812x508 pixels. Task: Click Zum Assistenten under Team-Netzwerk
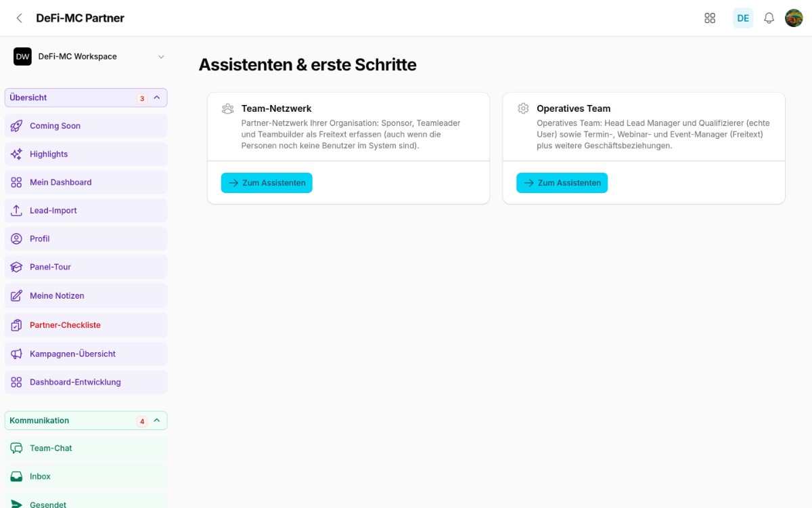(267, 183)
